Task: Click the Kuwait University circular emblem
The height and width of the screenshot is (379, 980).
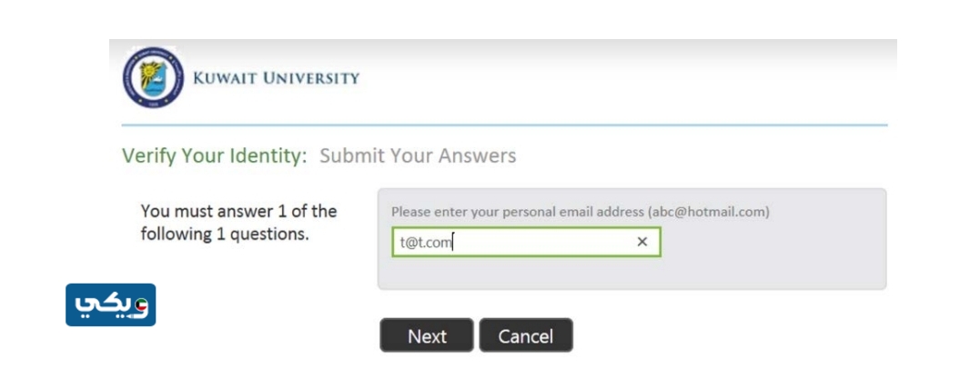Action: point(153,78)
